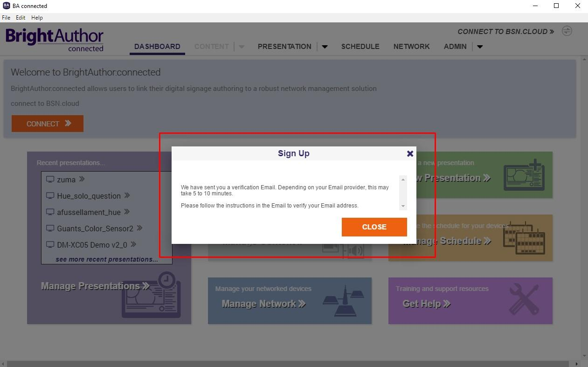Click the BSN.cloud connection status icon

click(567, 31)
